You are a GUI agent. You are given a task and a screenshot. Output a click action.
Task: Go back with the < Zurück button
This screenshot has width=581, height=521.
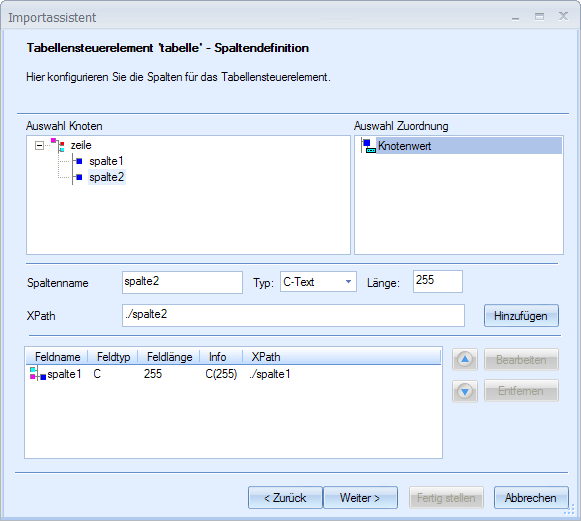285,498
